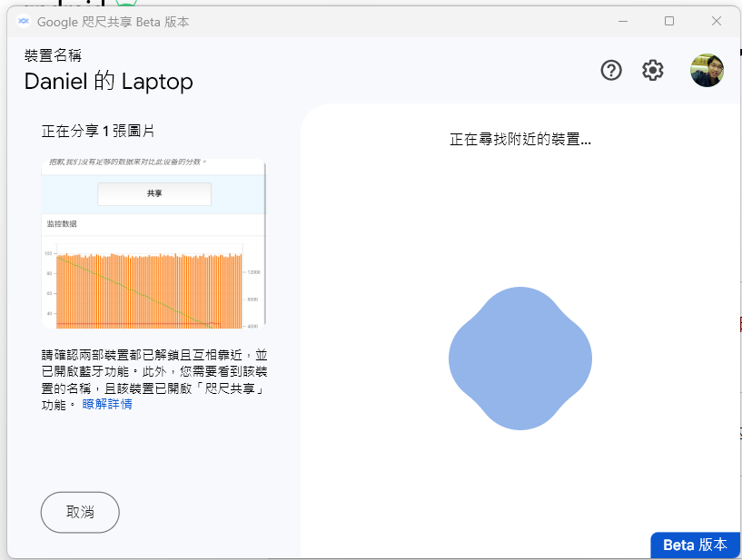
Task: Click the 裝置名稱 label
Action: click(53, 55)
